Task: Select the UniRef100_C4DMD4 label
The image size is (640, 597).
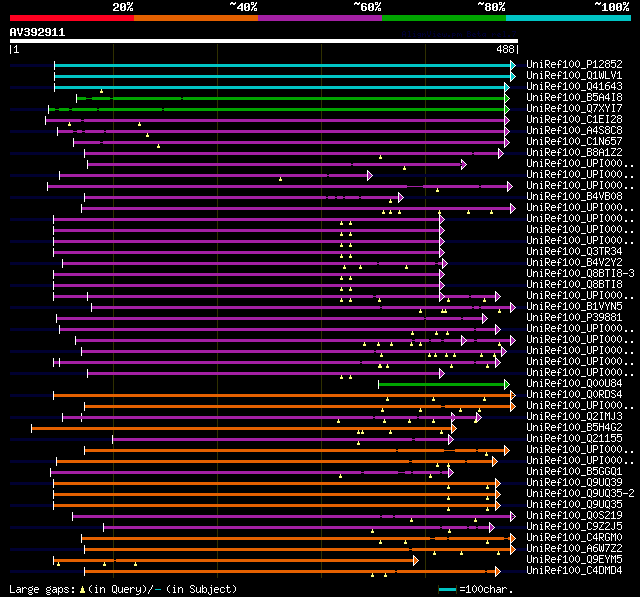Action: click(x=574, y=571)
